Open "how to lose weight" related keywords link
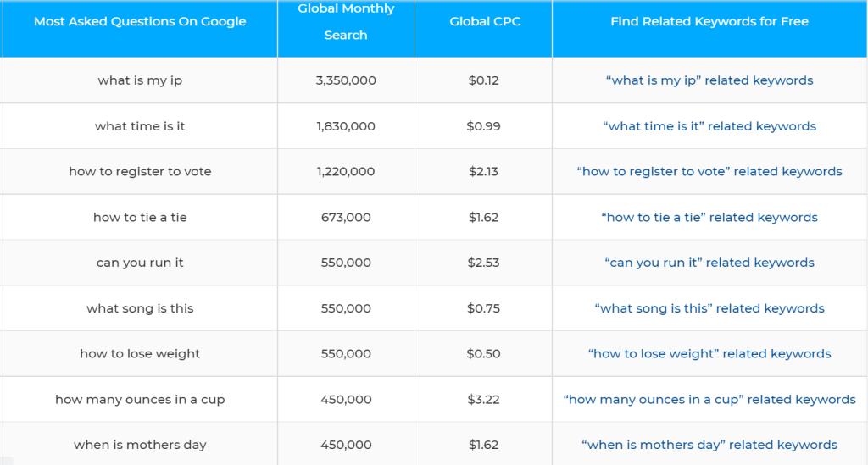Viewport: 868px width, 465px height. [x=709, y=354]
